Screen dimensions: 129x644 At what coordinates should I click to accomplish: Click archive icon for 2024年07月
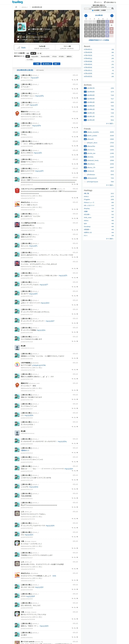pos(85,88)
